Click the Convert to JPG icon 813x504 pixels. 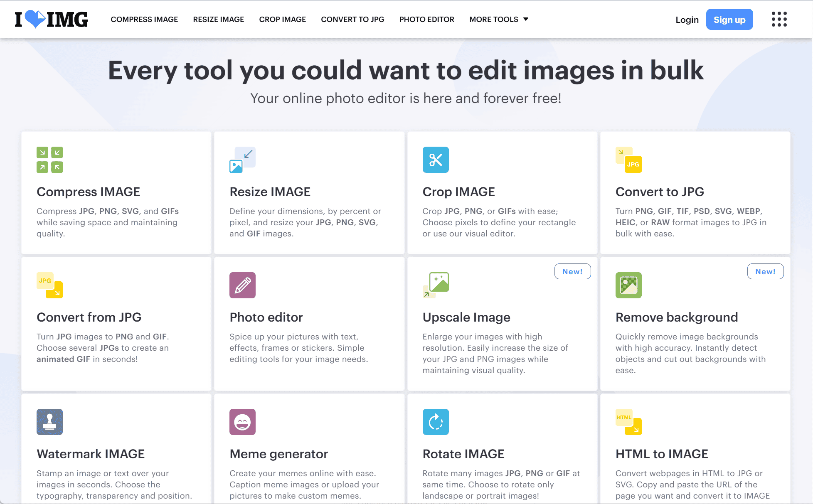click(x=628, y=160)
